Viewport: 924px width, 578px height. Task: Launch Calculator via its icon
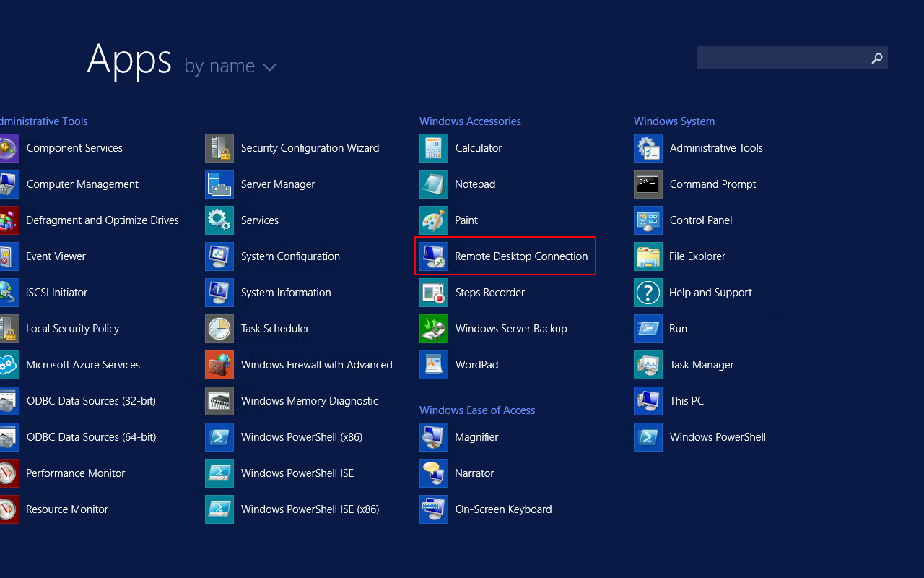[x=434, y=148]
